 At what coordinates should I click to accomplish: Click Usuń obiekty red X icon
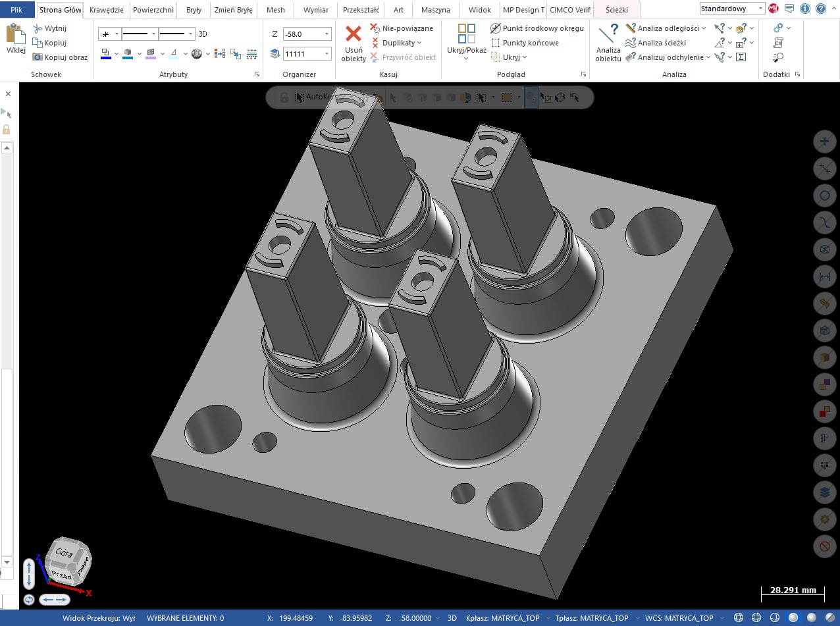354,34
